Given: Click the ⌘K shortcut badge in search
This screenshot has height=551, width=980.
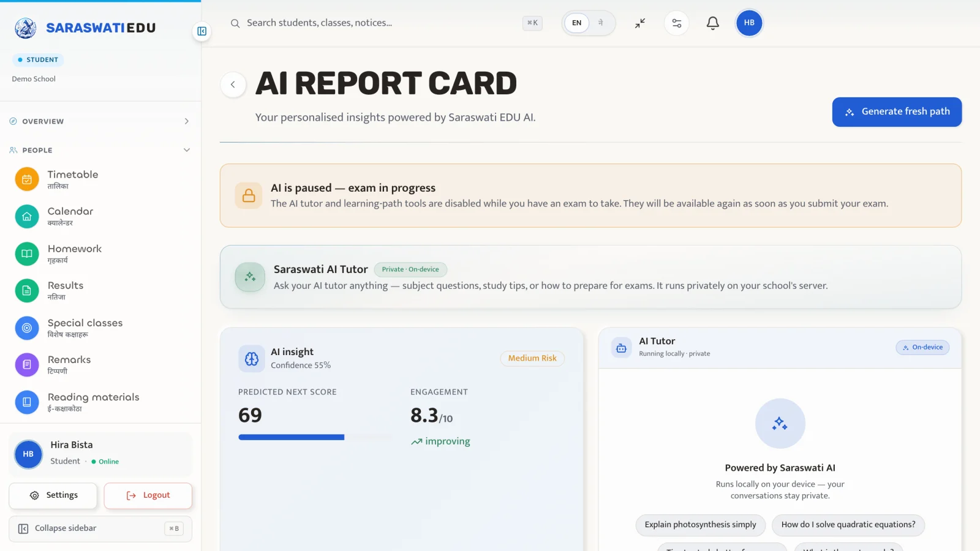Looking at the screenshot, I should [533, 23].
